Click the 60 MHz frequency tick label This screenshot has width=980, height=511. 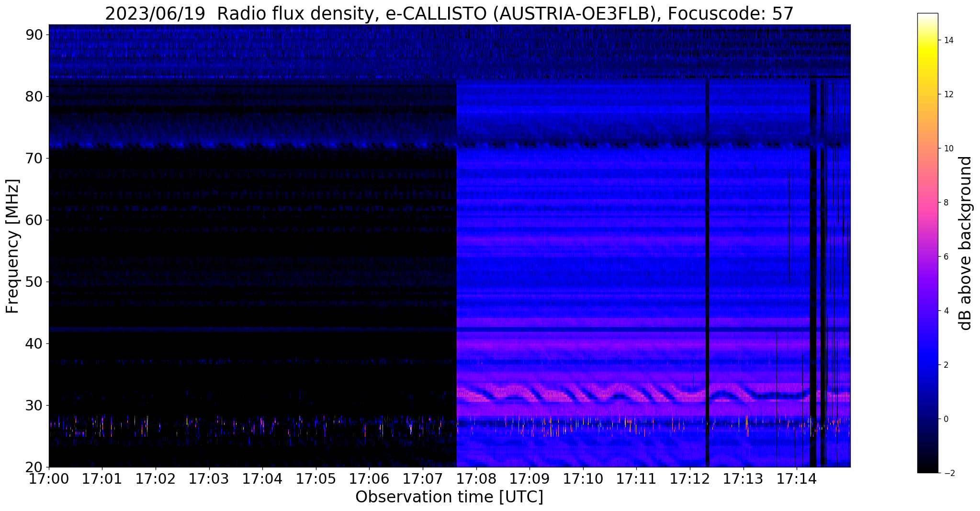click(x=35, y=220)
